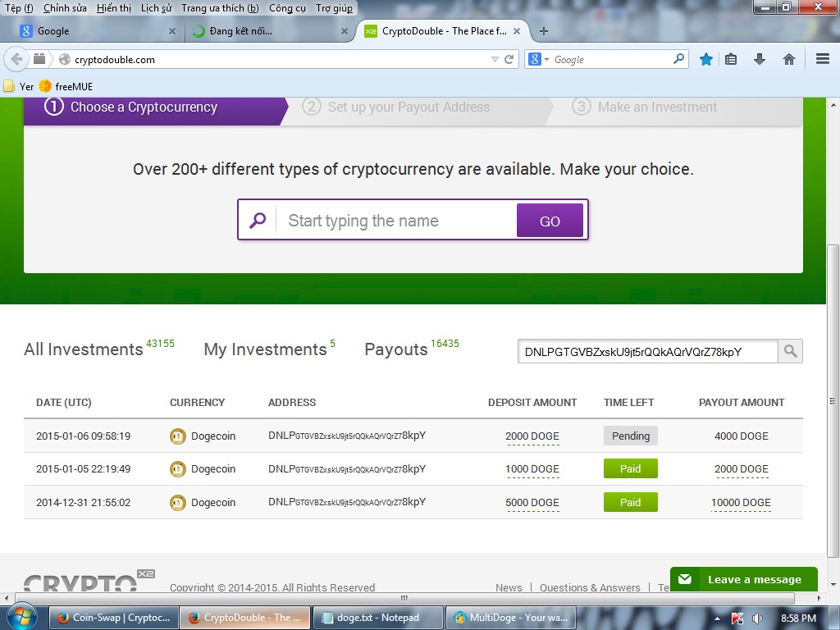Image resolution: width=840 pixels, height=630 pixels.
Task: Open a new tab with plus button
Action: pyautogui.click(x=543, y=31)
